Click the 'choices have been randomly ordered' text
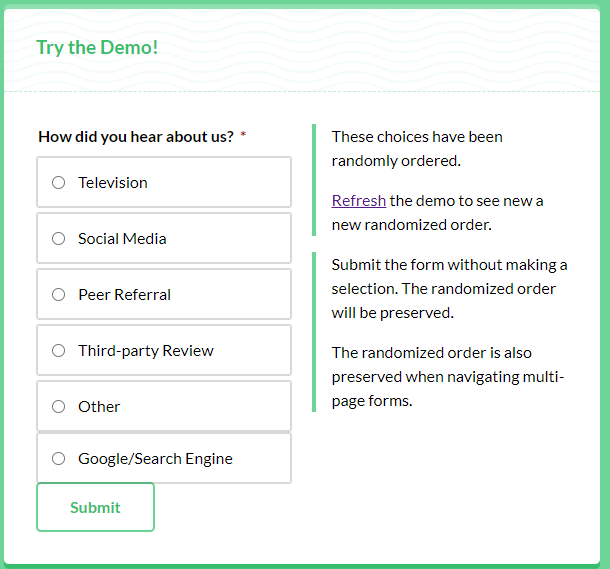The width and height of the screenshot is (610, 569). (x=417, y=148)
